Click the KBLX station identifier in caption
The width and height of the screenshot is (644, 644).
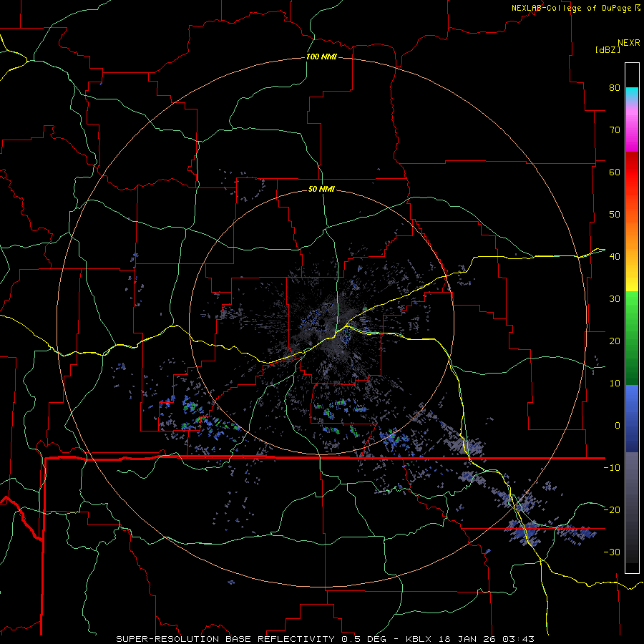[x=420, y=639]
